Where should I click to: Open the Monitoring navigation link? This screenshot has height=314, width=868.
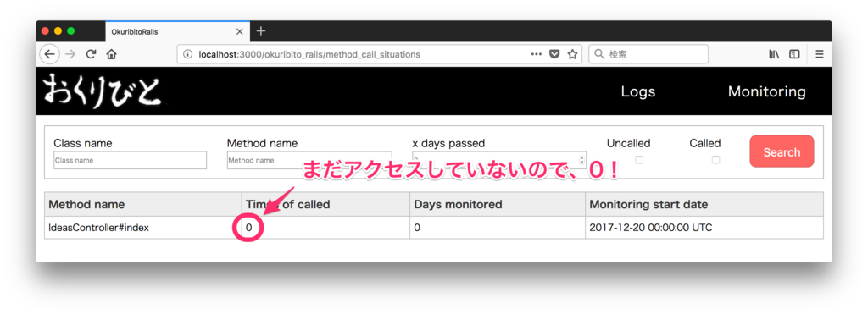click(766, 91)
